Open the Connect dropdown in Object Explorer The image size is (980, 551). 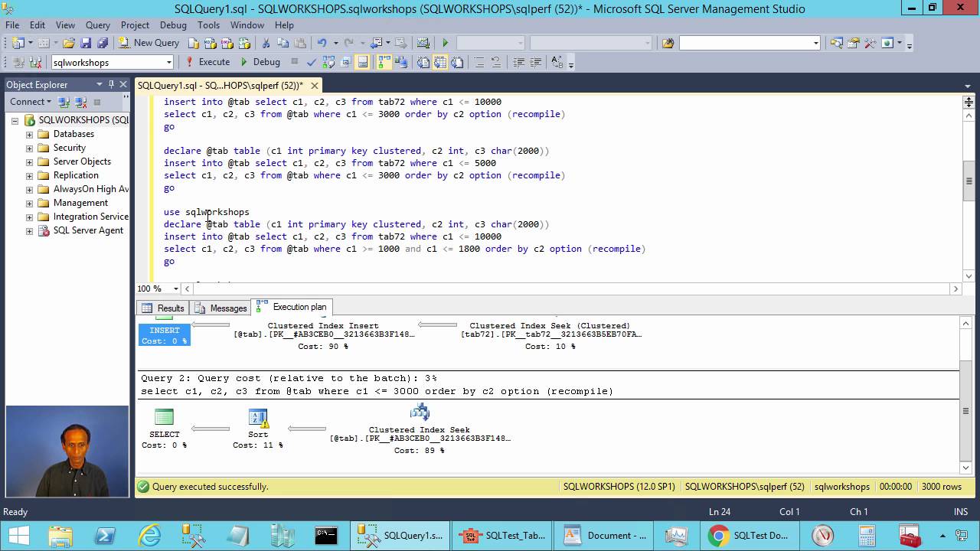[x=31, y=102]
